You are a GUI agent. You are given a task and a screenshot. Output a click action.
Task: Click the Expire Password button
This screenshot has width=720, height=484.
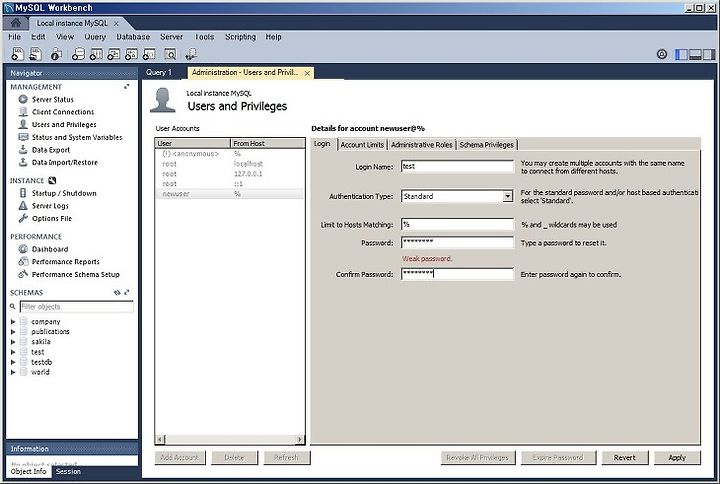tap(558, 457)
